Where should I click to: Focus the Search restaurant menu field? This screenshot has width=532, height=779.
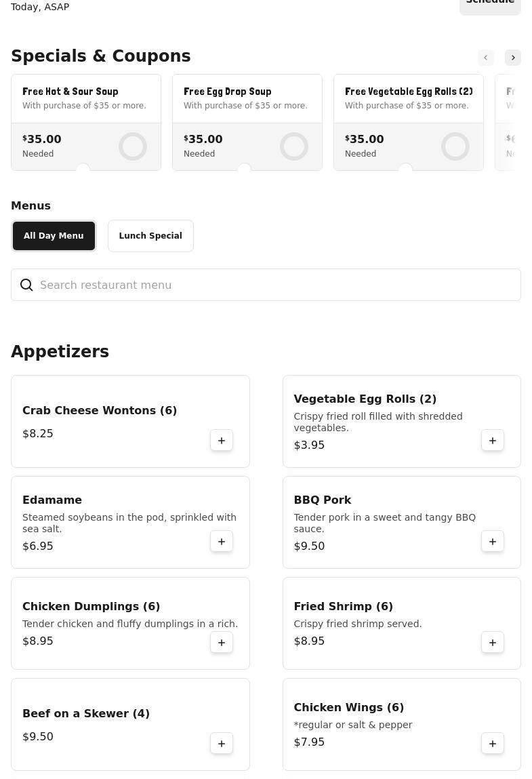(271, 285)
